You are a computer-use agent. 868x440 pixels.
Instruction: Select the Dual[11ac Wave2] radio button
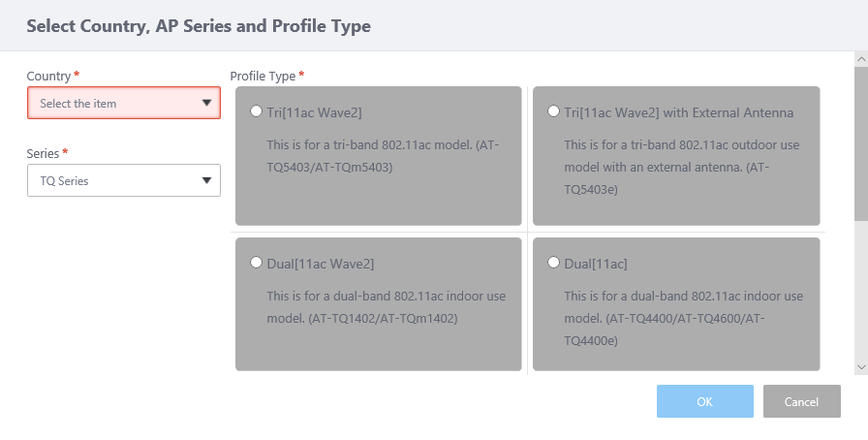pyautogui.click(x=256, y=263)
